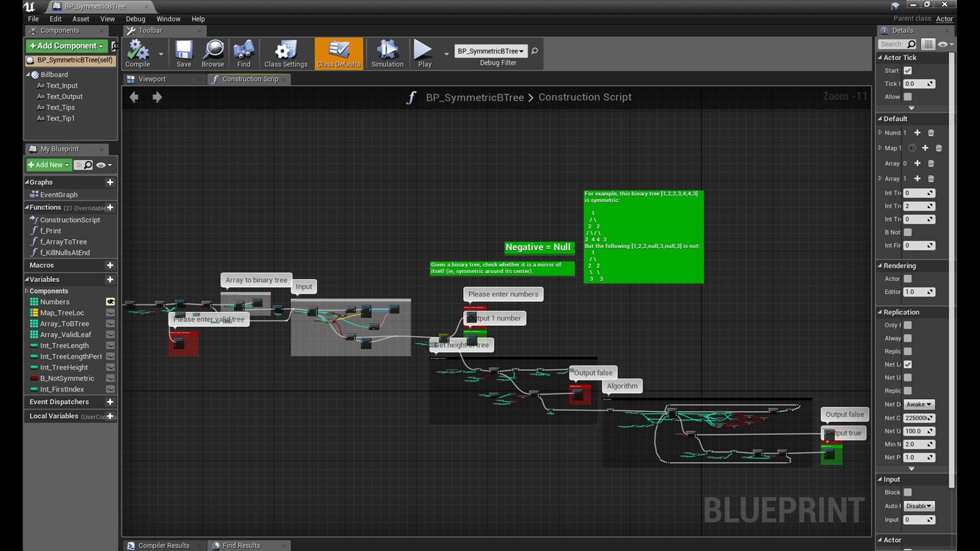The width and height of the screenshot is (980, 551).
Task: Collapse the Actor Tick section
Action: tap(880, 58)
